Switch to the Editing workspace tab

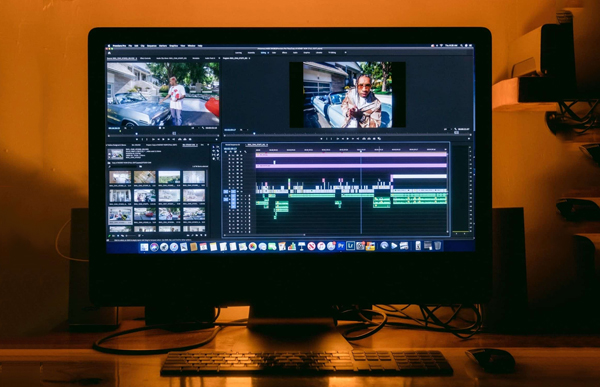coord(263,53)
